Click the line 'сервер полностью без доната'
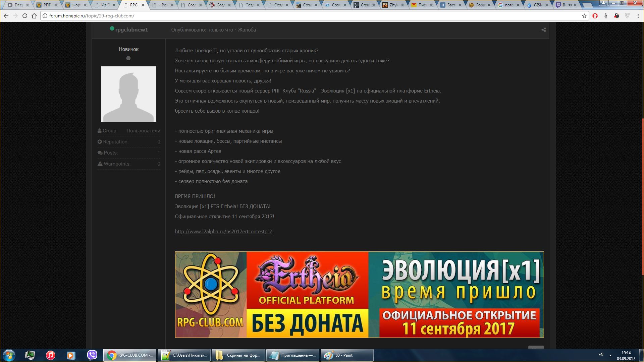The image size is (644, 362). click(211, 181)
